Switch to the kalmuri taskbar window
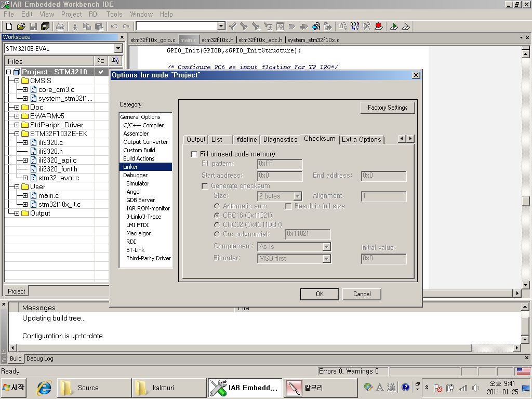Image resolution: width=532 pixels, height=399 pixels. point(169,388)
